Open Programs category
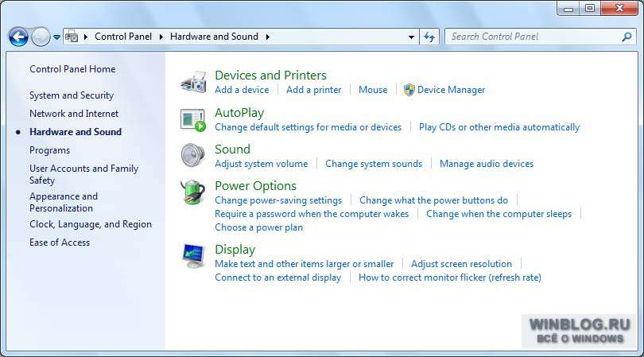 [50, 150]
